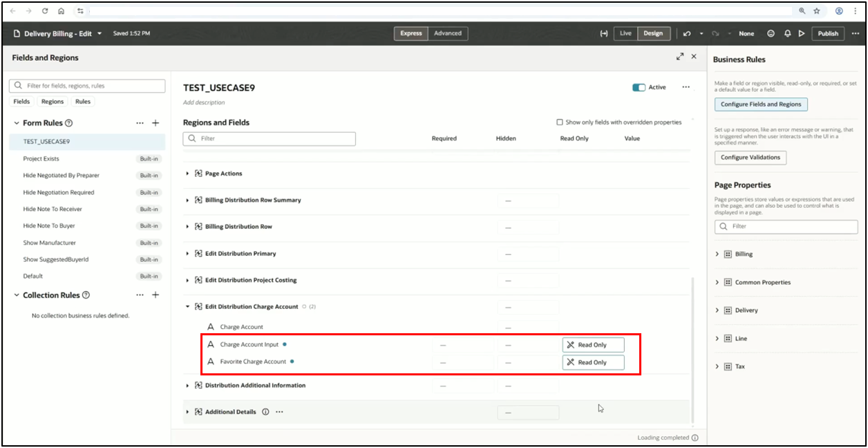Viewport: 868px width, 448px height.
Task: Switch to Live mode
Action: click(x=625, y=33)
